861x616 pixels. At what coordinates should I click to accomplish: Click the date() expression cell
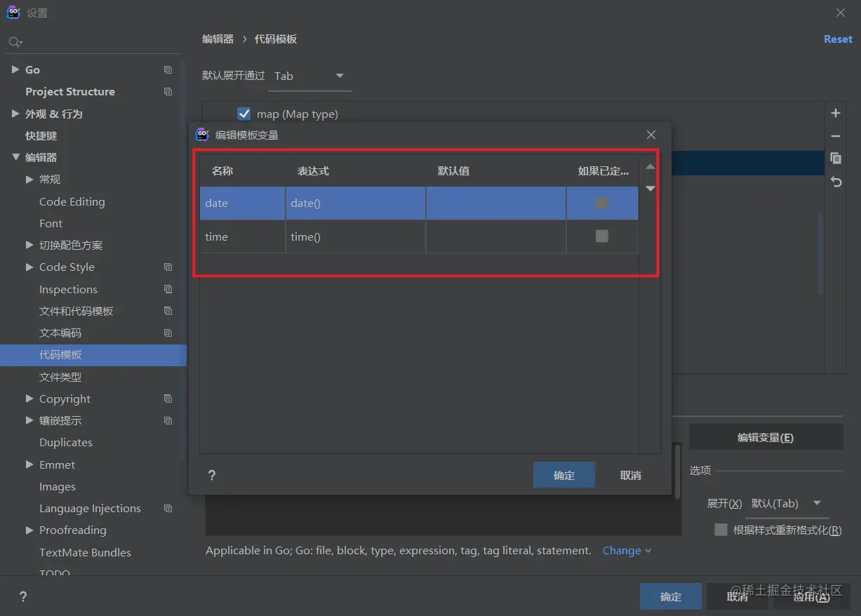coord(356,203)
